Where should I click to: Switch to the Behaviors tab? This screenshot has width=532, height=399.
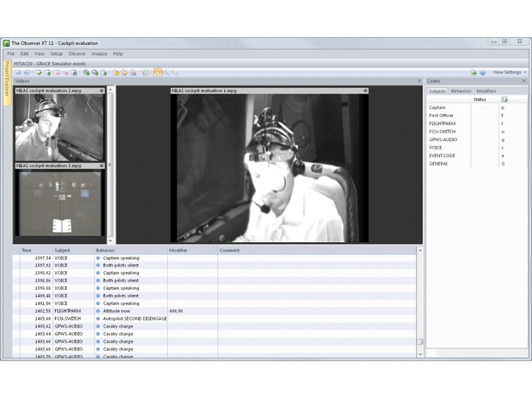coord(461,91)
